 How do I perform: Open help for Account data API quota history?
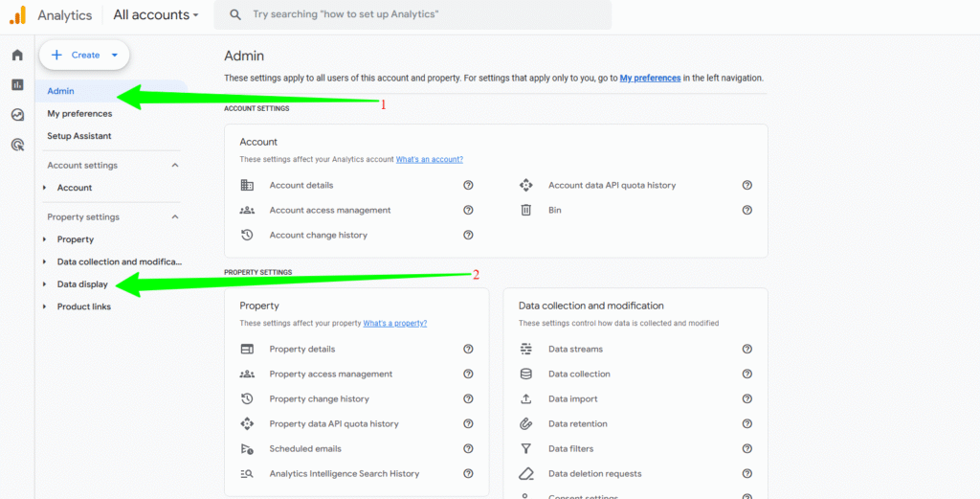[746, 185]
